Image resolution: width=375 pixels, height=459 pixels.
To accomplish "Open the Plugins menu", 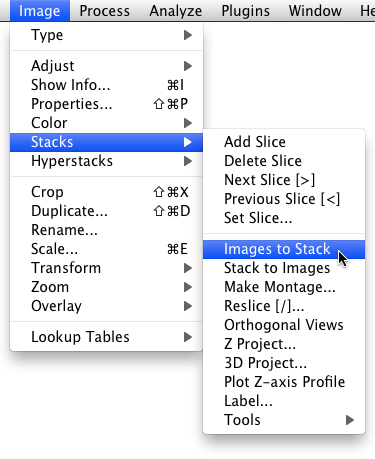I will (x=246, y=11).
